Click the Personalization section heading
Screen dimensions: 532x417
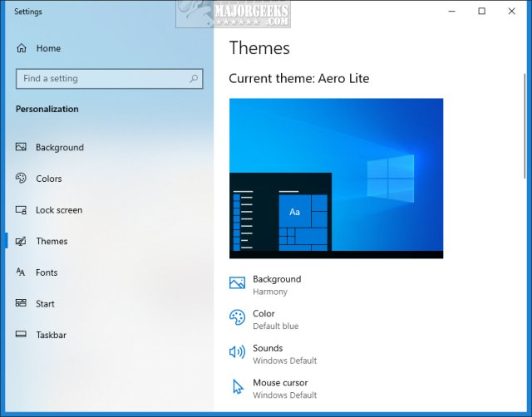[x=47, y=109]
